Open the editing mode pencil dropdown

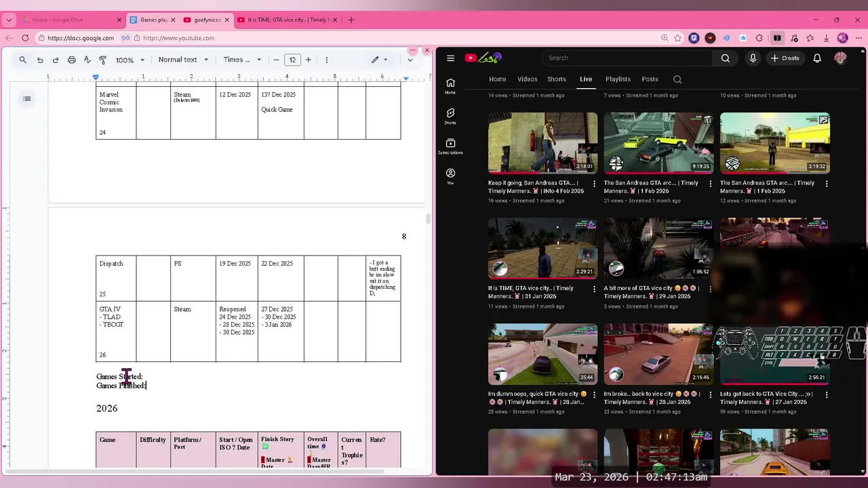[380, 60]
